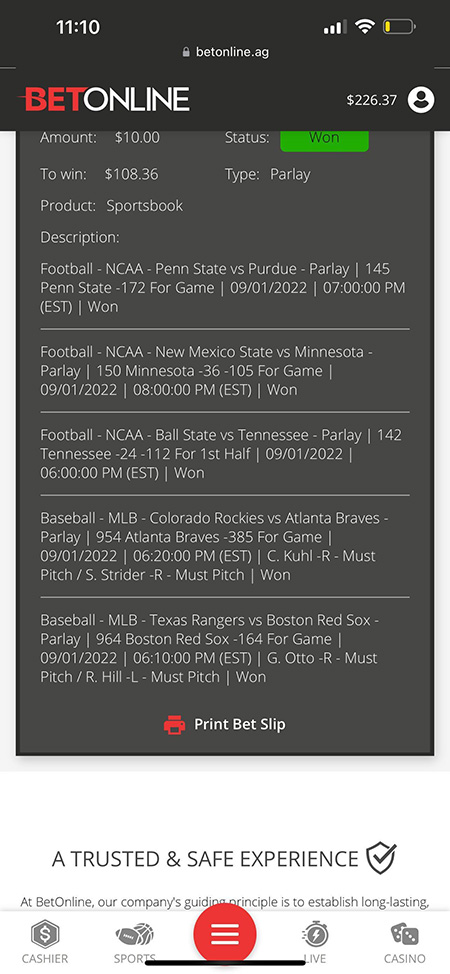Select the Rockies vs Atlanta Braves leg
This screenshot has width=450, height=974.
(225, 547)
